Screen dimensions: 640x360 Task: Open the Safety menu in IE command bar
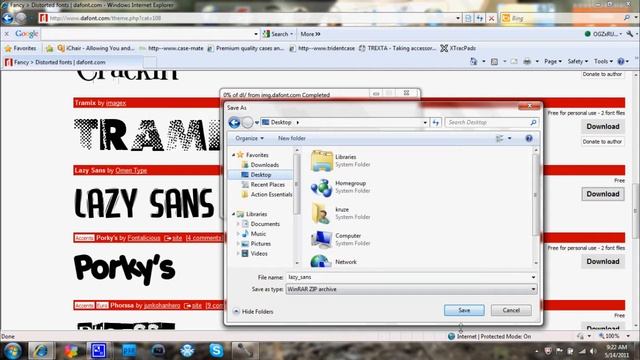[x=578, y=62]
